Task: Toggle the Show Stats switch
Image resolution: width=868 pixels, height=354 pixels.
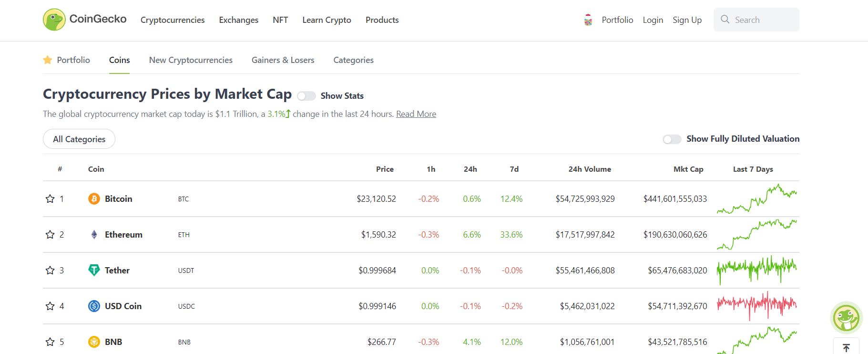Action: [306, 96]
